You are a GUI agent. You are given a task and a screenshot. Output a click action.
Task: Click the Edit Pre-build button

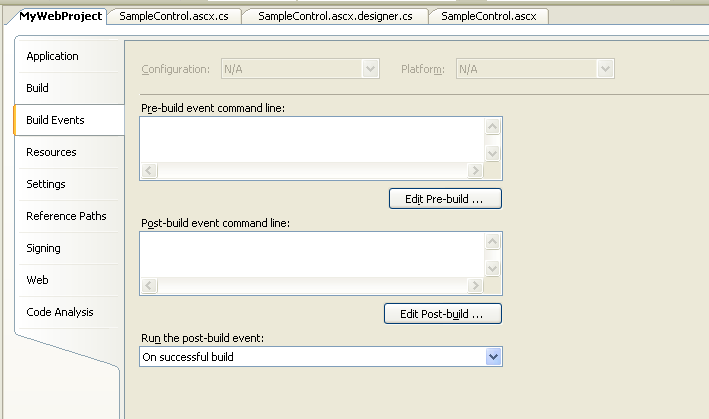(x=444, y=199)
